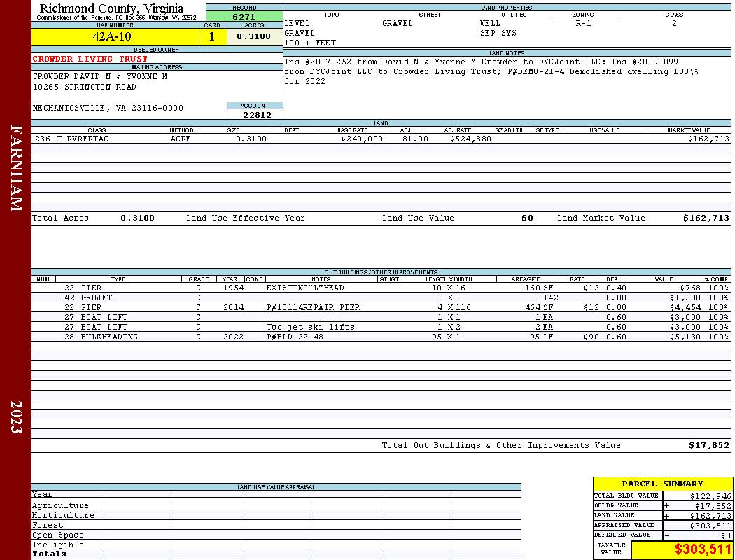Select bulkheading value $5,130

point(685,337)
